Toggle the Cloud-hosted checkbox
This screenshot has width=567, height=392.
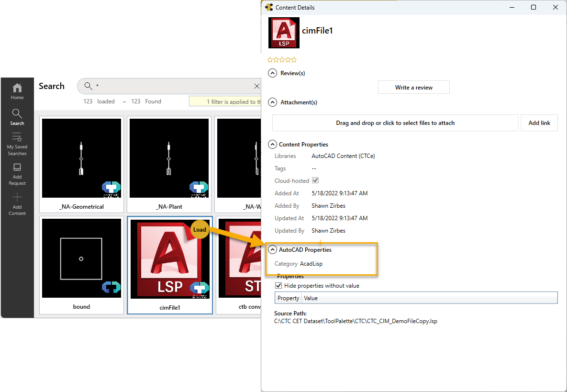click(315, 180)
